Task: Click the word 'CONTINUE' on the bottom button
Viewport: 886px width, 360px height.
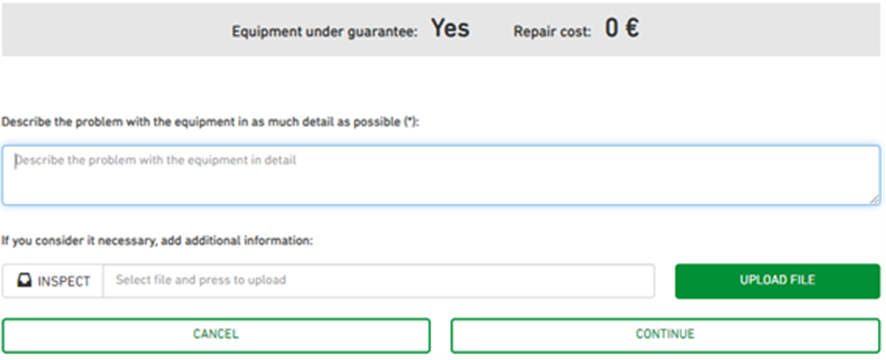Action: (665, 335)
